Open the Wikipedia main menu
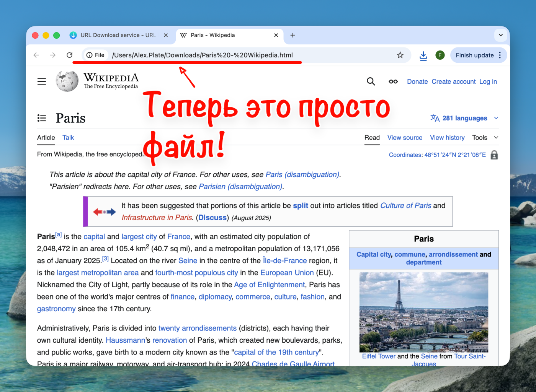The width and height of the screenshot is (536, 392). point(42,81)
